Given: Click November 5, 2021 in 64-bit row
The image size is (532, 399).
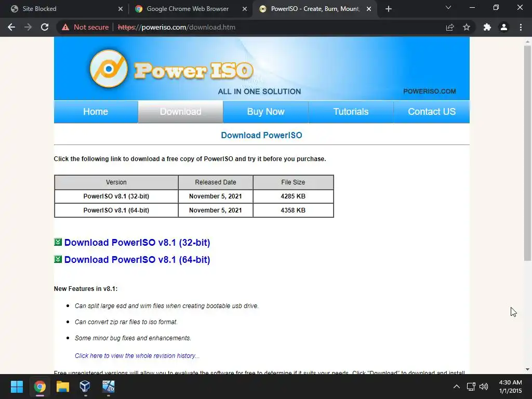Looking at the screenshot, I should [x=216, y=210].
